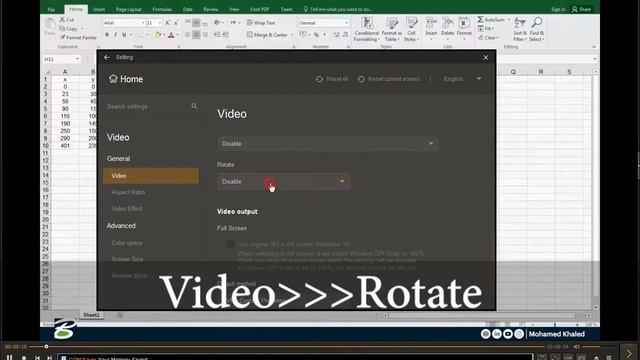Close the Setting dialog
Image resolution: width=640 pixels, height=360 pixels.
(x=486, y=58)
